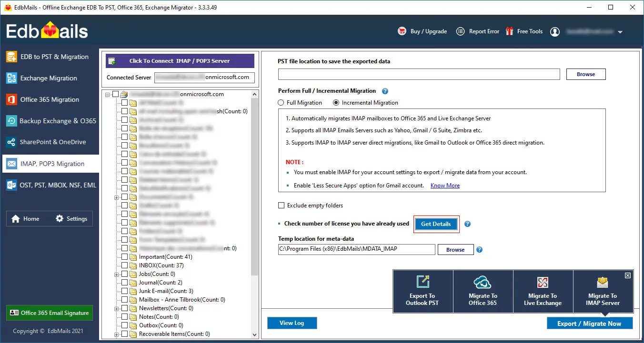The width and height of the screenshot is (644, 343).
Task: Choose Migrate To IMAP Server
Action: click(603, 291)
